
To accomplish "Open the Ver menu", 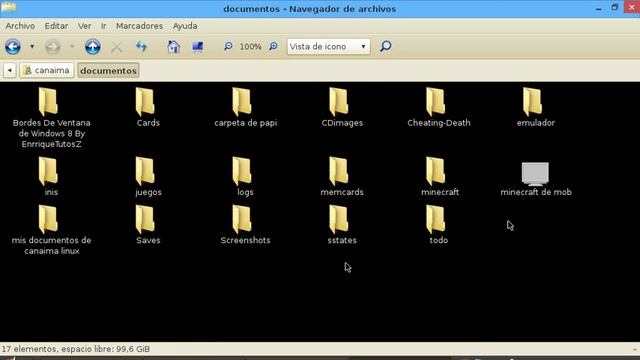I will coord(84,26).
